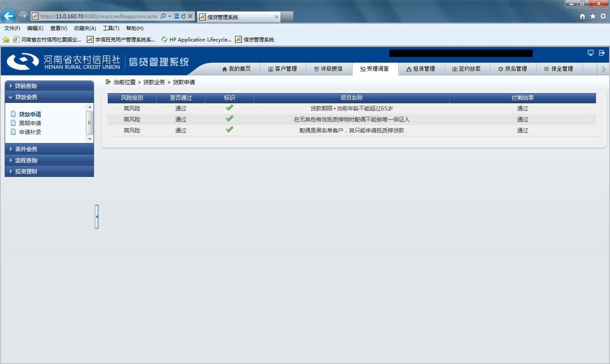Toggle the compatibility view icon in address bar
The width and height of the screenshot is (610, 364).
[x=177, y=16]
